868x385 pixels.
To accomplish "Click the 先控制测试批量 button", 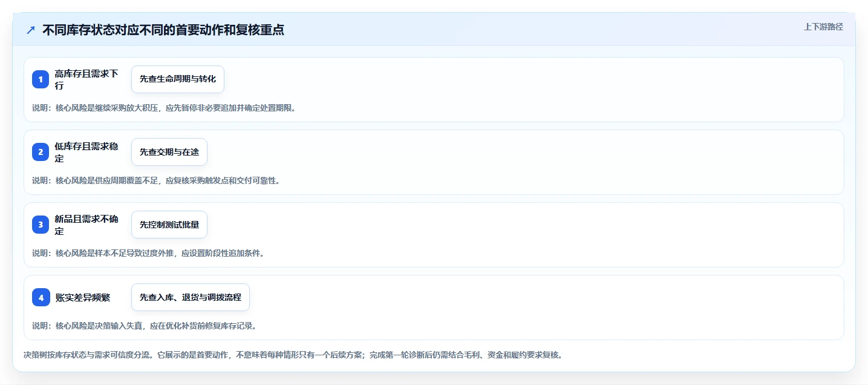I will [x=169, y=225].
